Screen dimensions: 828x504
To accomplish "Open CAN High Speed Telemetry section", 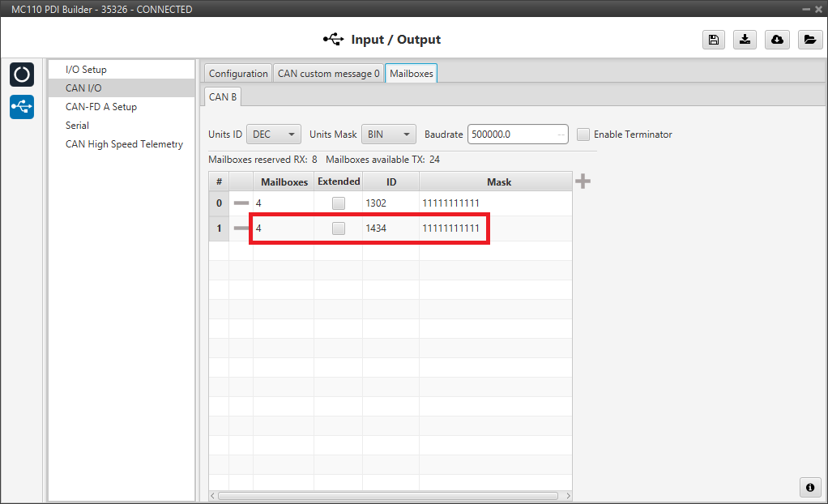I will tap(124, 144).
